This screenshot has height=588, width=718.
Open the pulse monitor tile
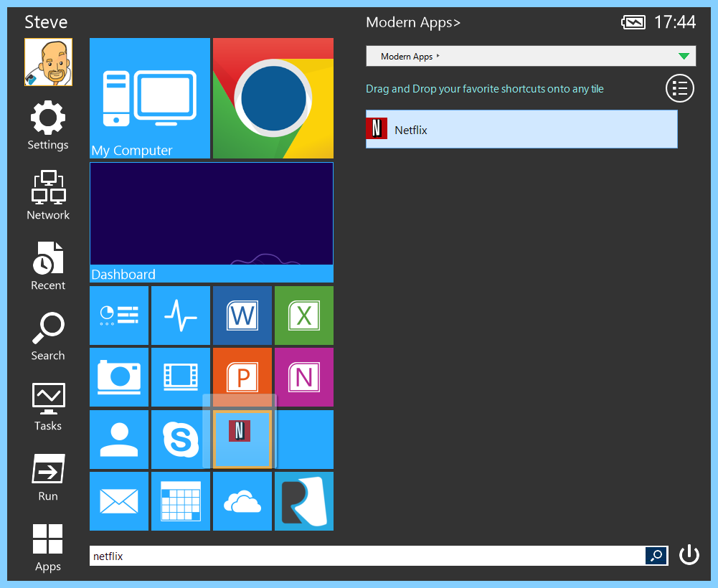pos(181,316)
